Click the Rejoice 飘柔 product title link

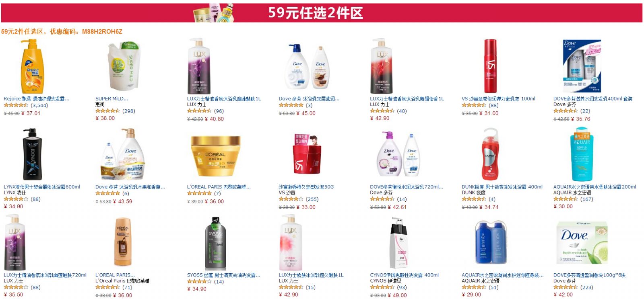[36, 98]
